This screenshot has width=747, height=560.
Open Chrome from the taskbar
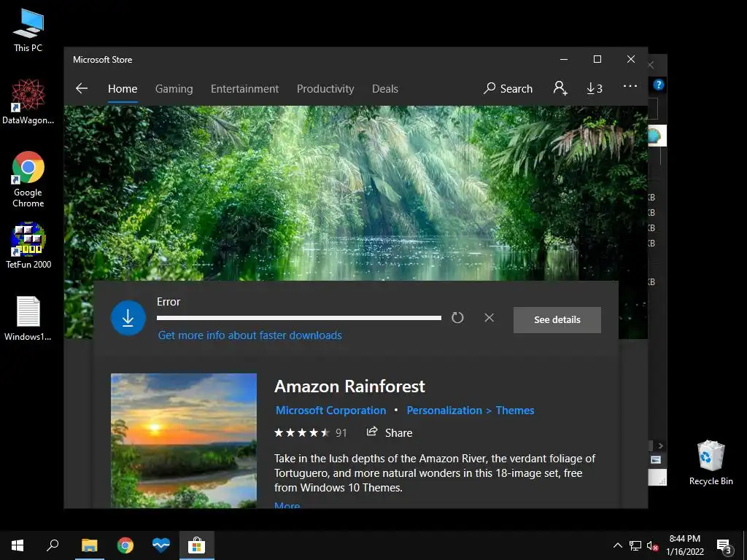click(x=125, y=545)
